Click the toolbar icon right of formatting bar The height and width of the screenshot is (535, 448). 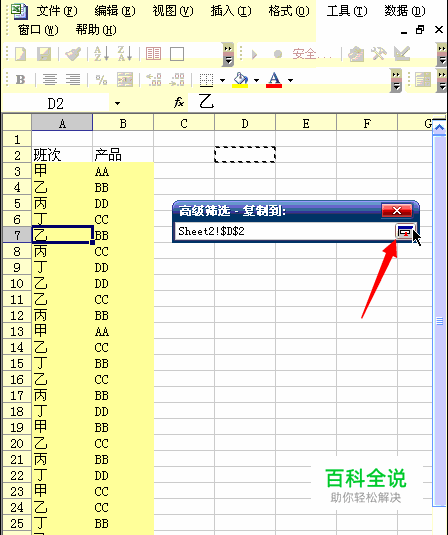(423, 80)
